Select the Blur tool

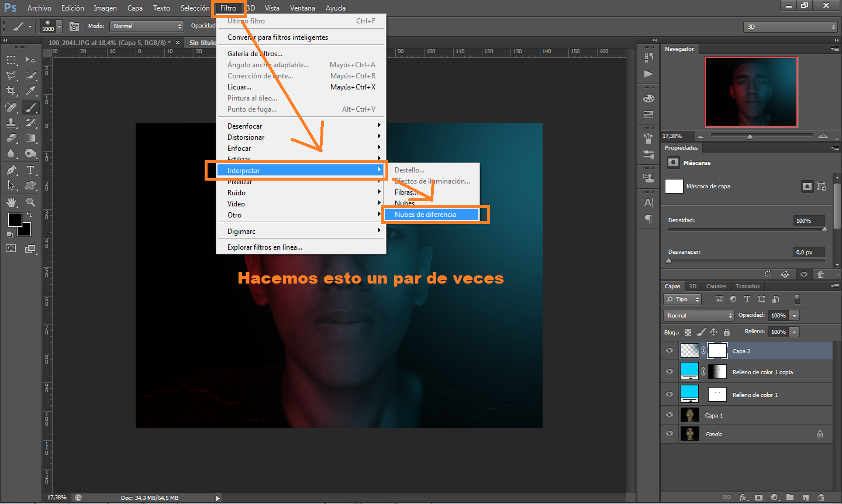pyautogui.click(x=11, y=153)
